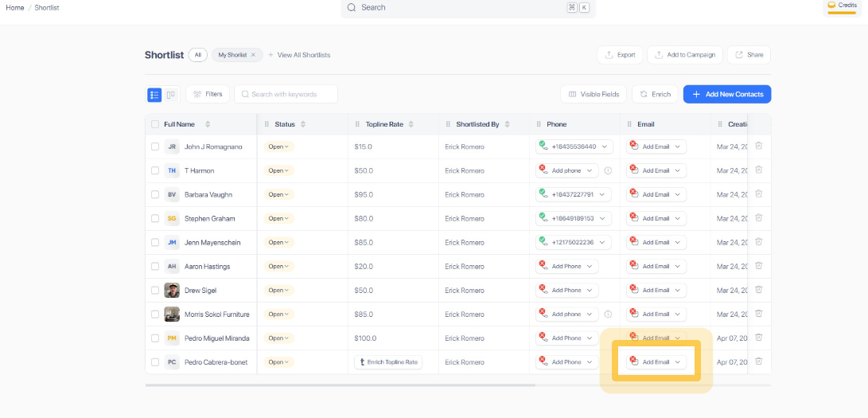Sort Shortlisted By column arrows
Image resolution: width=868 pixels, height=418 pixels.
507,124
